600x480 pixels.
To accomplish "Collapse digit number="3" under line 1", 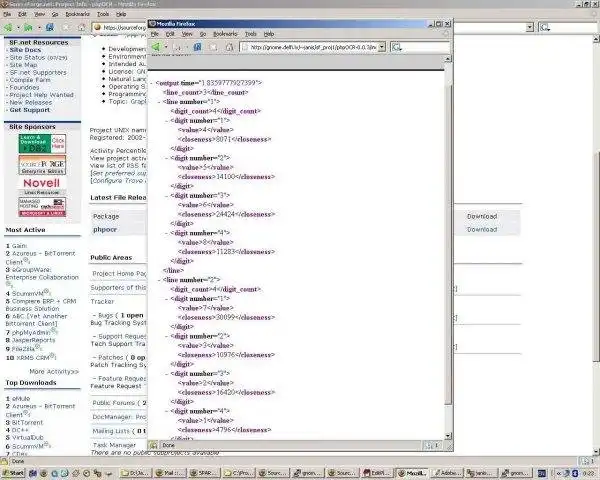I will point(167,196).
